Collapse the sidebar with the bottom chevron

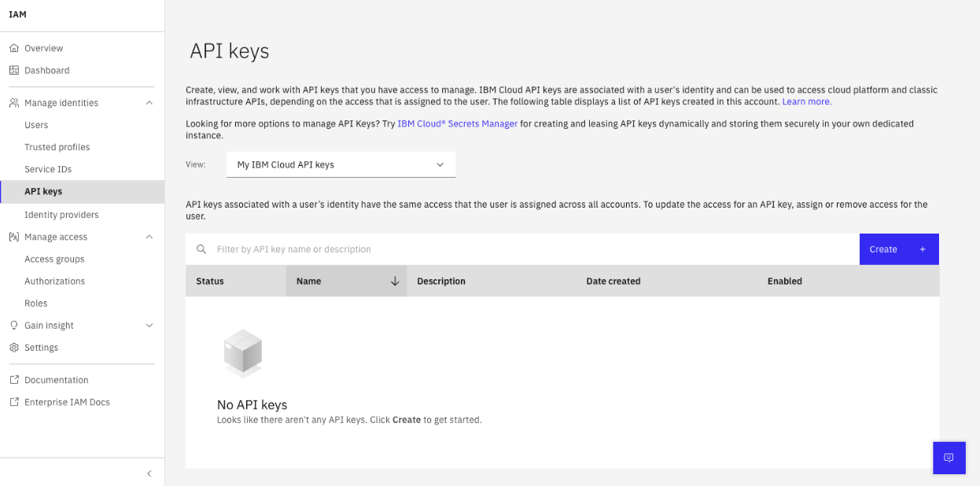(x=149, y=473)
